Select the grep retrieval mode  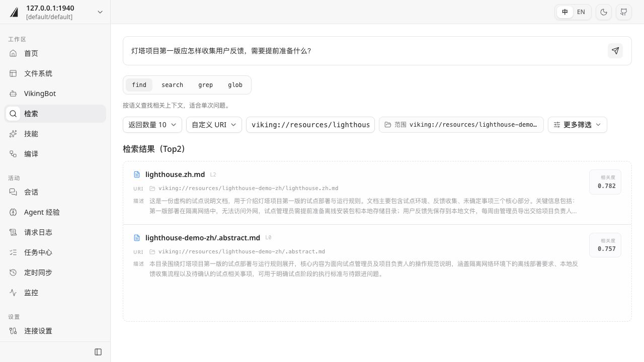coord(205,85)
